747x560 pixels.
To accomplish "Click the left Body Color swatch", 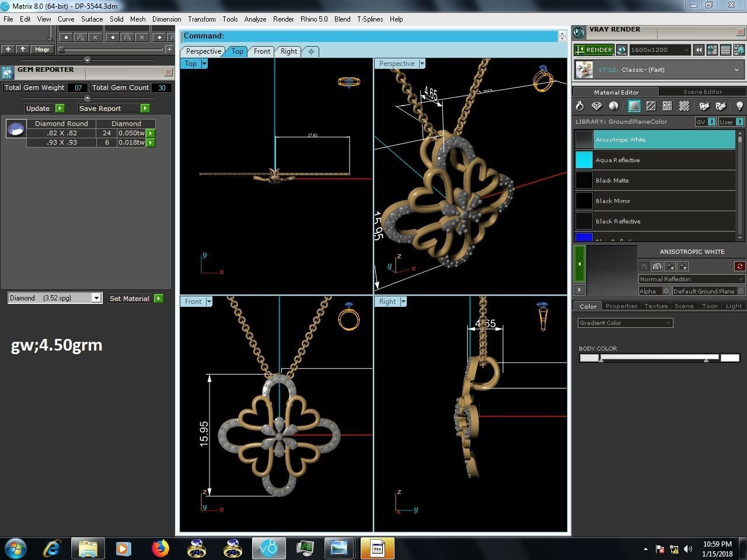I will coord(589,358).
